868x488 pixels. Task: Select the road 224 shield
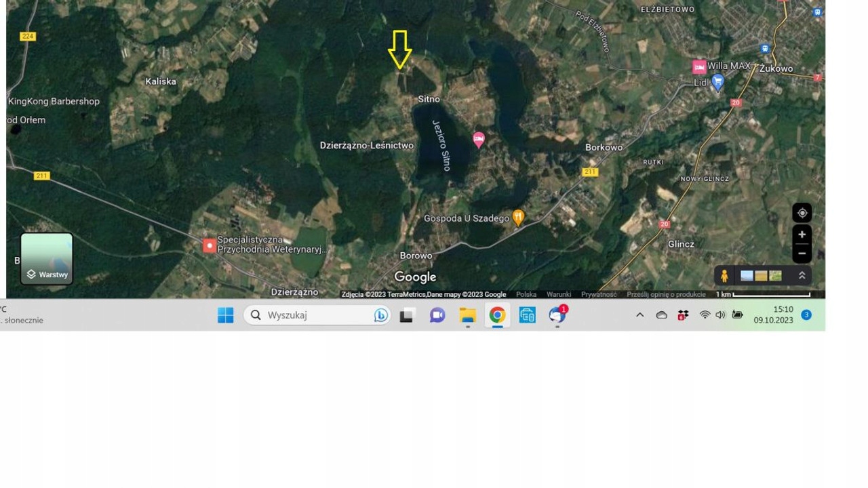pos(28,37)
